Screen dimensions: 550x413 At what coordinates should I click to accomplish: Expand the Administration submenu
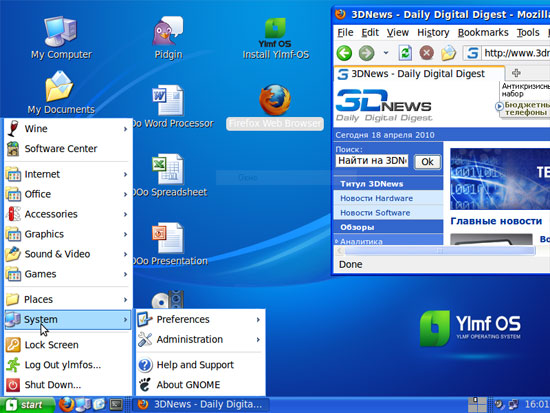click(x=200, y=339)
